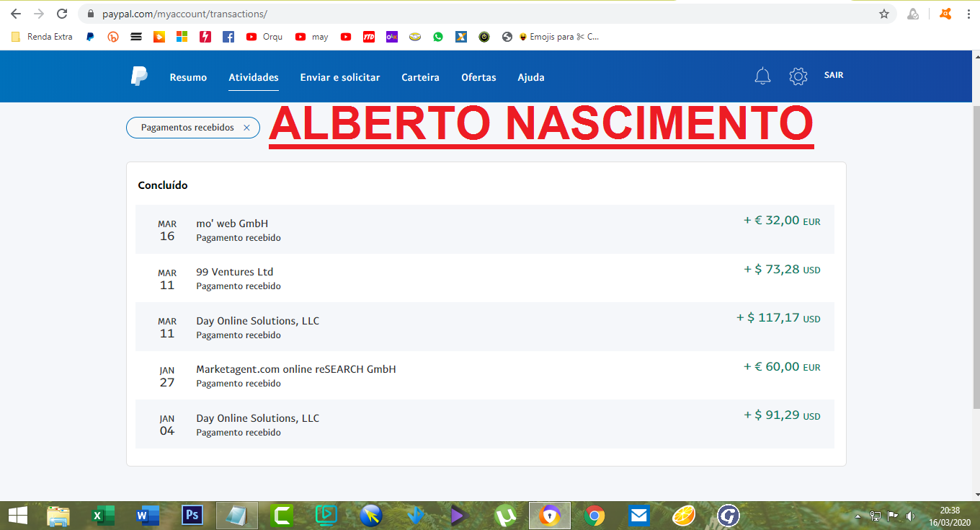This screenshot has height=530, width=980.
Task: Show hidden system tray icons
Action: tap(858, 516)
